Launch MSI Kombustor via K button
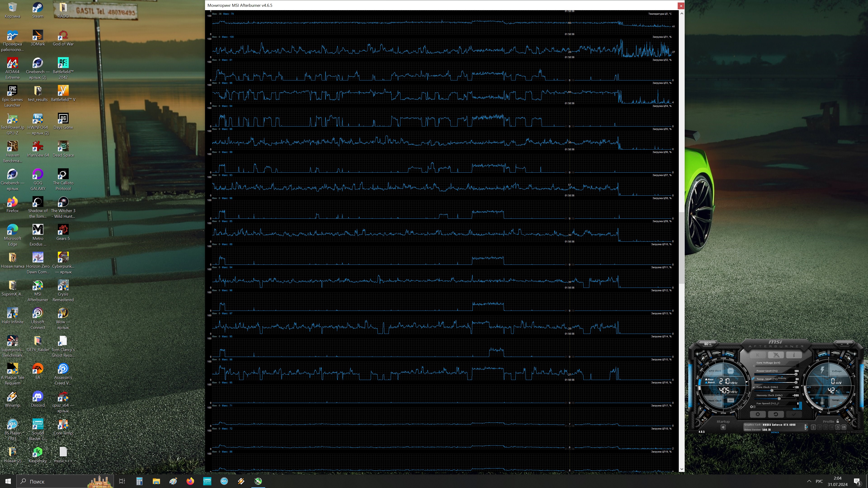 coord(758,355)
